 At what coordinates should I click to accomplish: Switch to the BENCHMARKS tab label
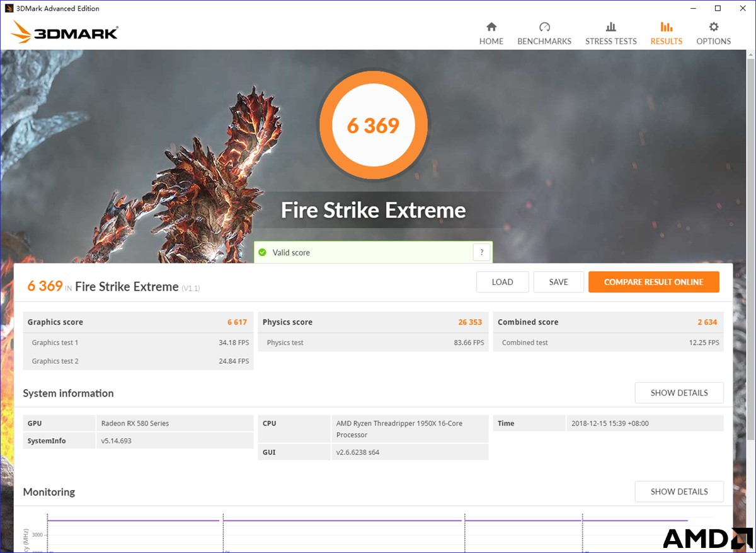[544, 41]
